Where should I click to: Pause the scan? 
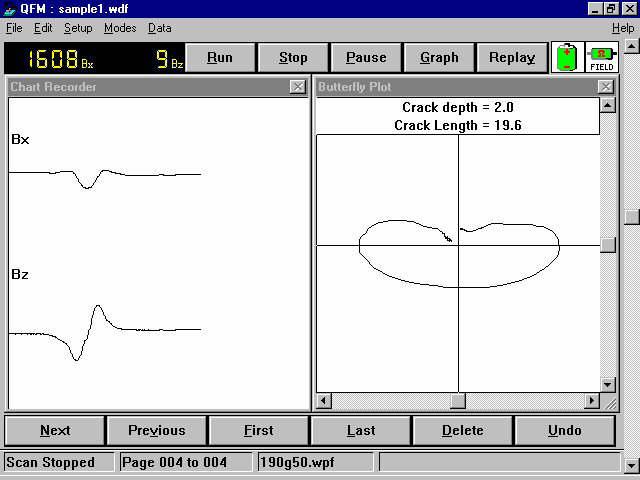tap(366, 57)
